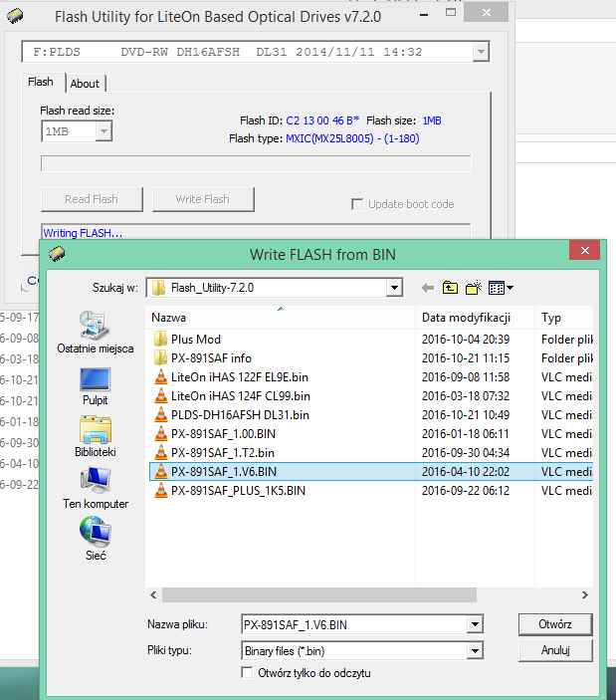The image size is (616, 700).
Task: Click the Read Flash button
Action: pyautogui.click(x=92, y=199)
